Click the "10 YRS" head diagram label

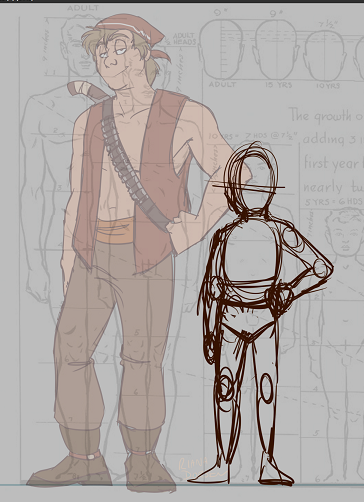328,86
